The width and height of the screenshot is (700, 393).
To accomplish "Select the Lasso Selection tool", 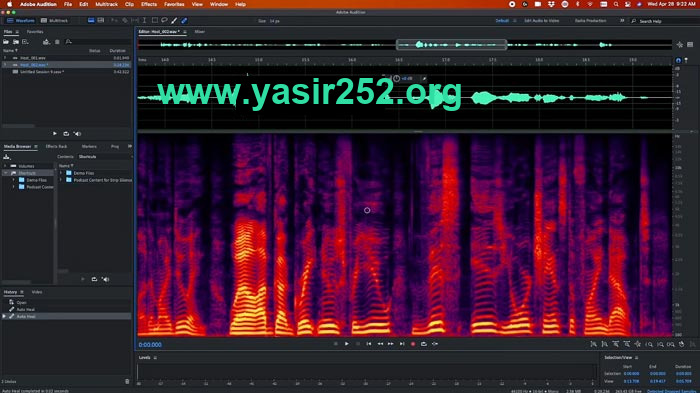I will click(164, 21).
